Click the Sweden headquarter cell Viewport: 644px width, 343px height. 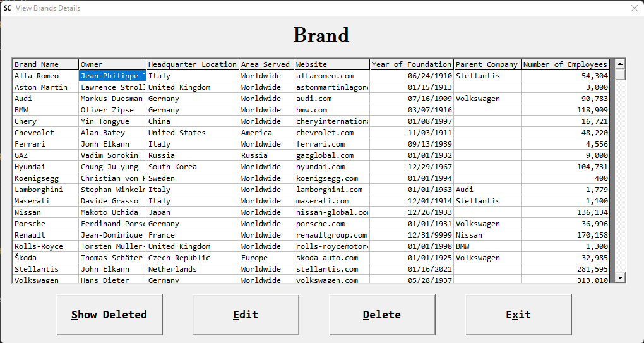(x=193, y=178)
